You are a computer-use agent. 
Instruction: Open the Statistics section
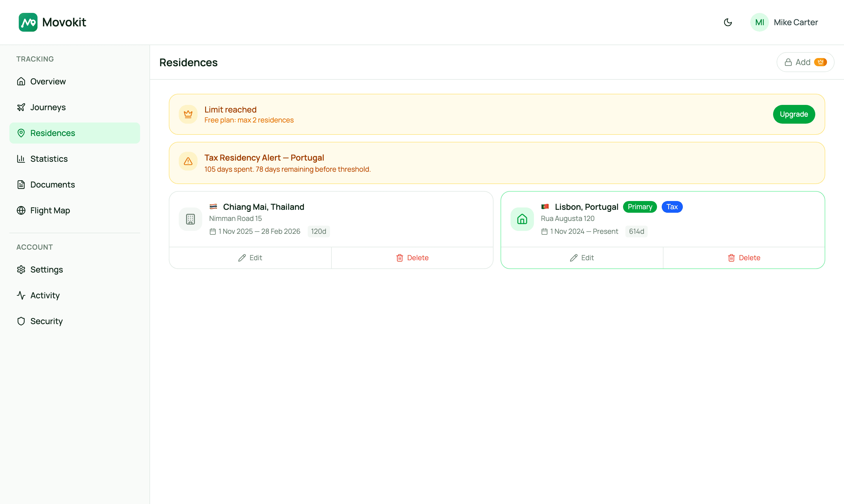click(x=75, y=159)
